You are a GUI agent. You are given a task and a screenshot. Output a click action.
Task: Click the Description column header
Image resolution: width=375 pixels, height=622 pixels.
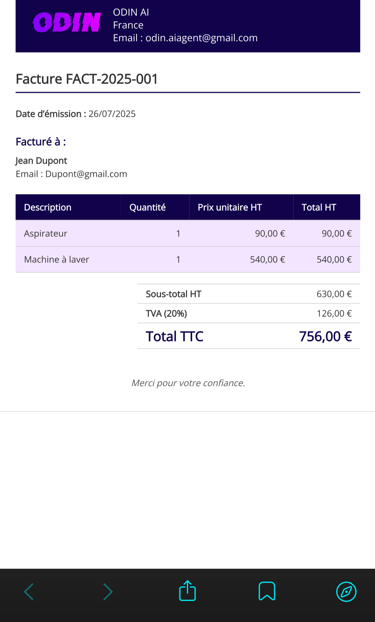[48, 207]
